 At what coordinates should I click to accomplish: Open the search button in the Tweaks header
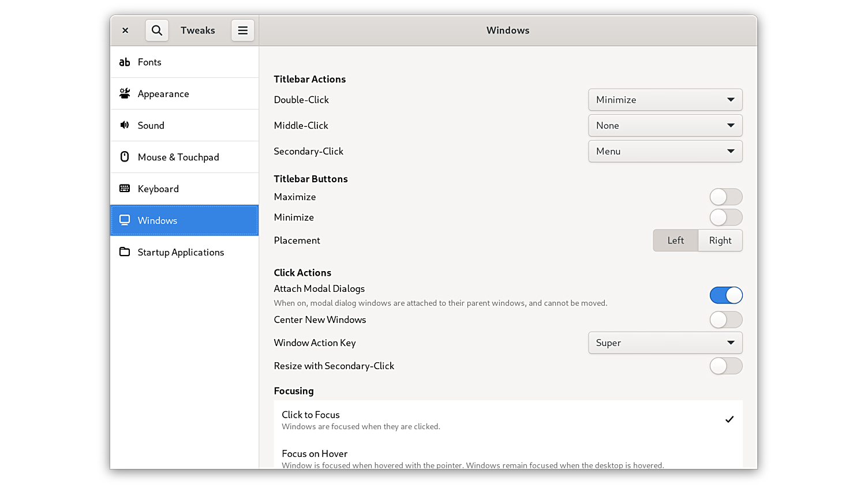[x=156, y=31]
